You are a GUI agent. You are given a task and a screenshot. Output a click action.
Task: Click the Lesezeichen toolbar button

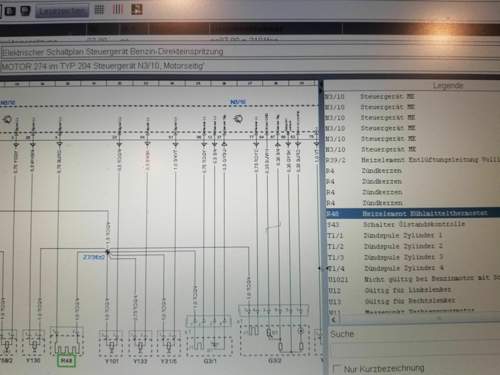[x=62, y=11]
